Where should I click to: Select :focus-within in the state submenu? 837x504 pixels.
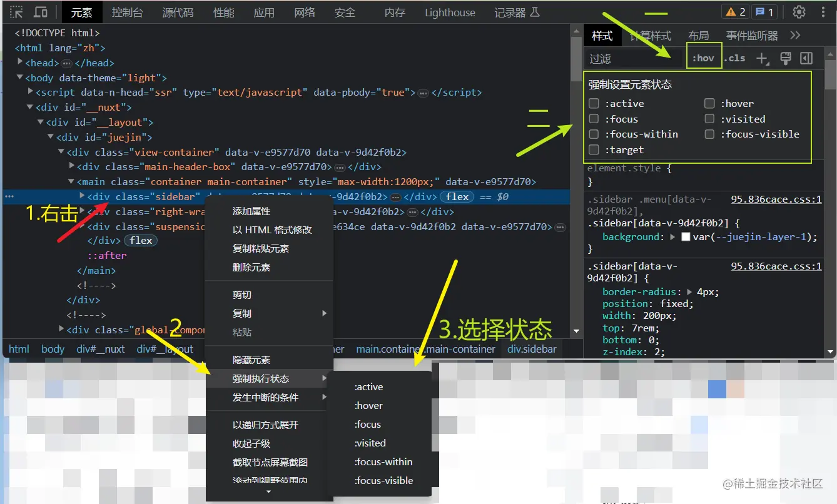click(383, 462)
